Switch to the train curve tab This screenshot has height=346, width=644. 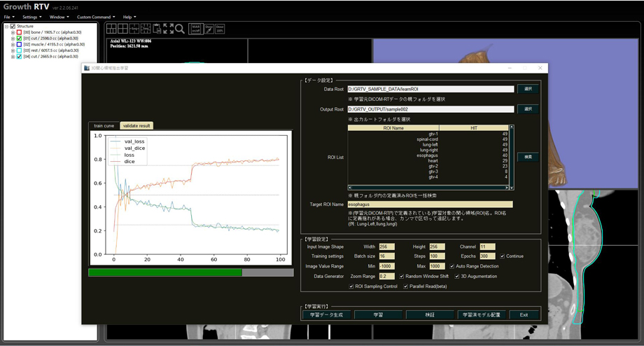[x=104, y=126]
